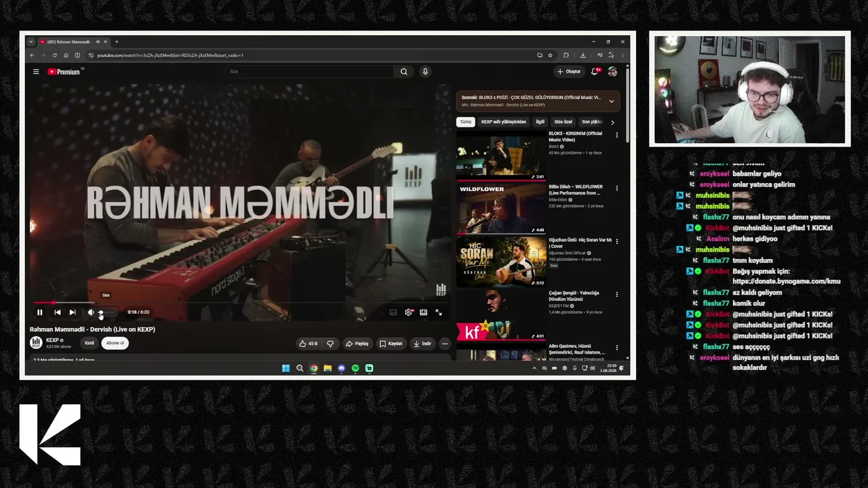
Task: Open more actions ellipsis under video
Action: coord(445,344)
